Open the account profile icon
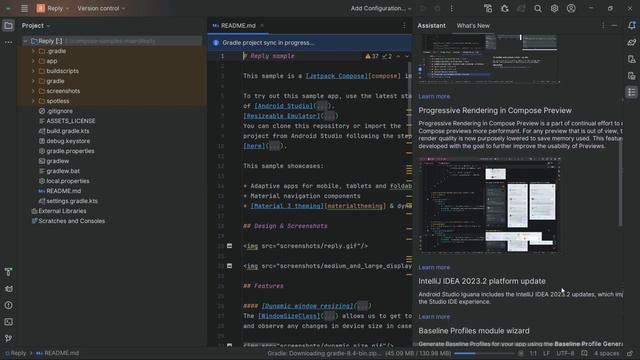Viewport: 640px width, 360px height. tap(571, 8)
